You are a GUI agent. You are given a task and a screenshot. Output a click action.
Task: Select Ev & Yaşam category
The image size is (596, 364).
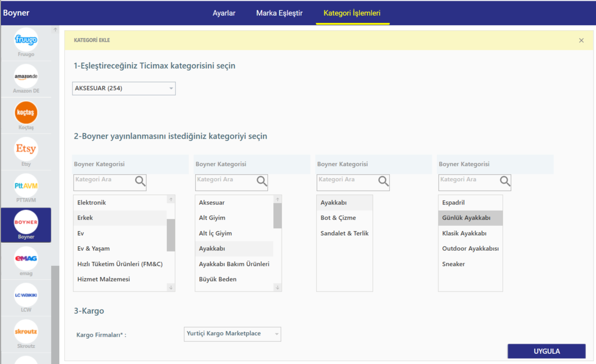pyautogui.click(x=120, y=249)
